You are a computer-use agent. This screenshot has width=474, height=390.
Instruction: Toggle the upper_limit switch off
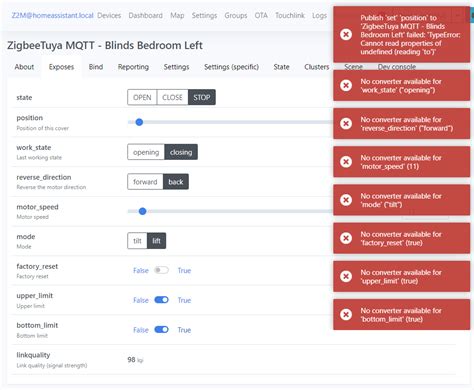(161, 300)
